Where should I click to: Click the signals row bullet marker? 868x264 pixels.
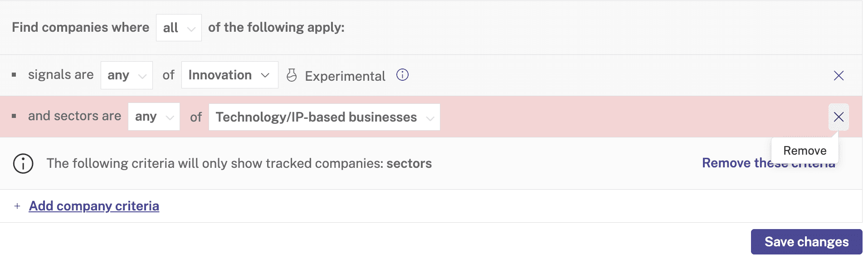(14, 75)
